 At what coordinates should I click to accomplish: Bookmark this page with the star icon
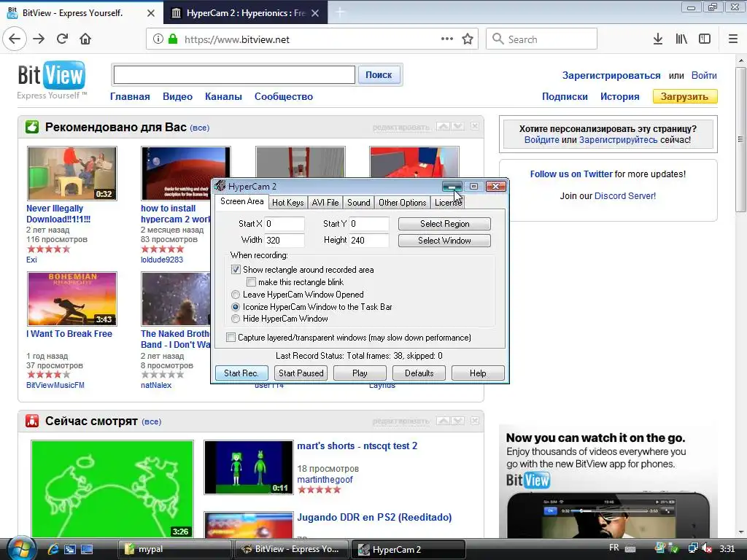pos(468,39)
